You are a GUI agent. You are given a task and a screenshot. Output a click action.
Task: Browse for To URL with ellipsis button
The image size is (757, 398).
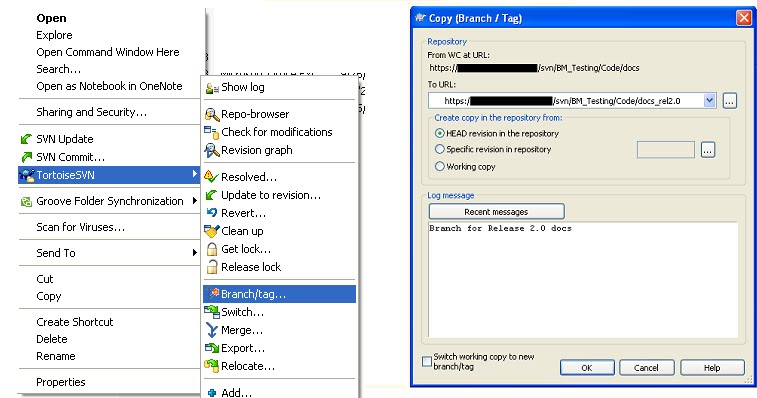(729, 101)
